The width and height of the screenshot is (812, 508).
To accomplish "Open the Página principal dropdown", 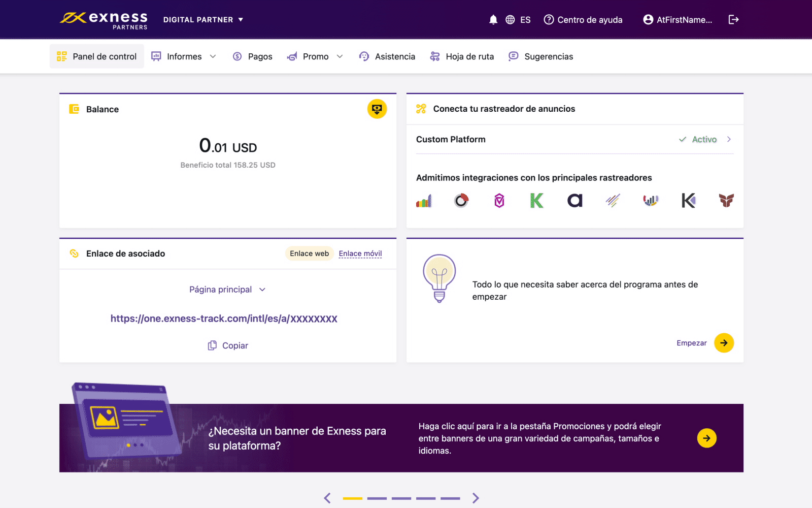I will click(227, 290).
